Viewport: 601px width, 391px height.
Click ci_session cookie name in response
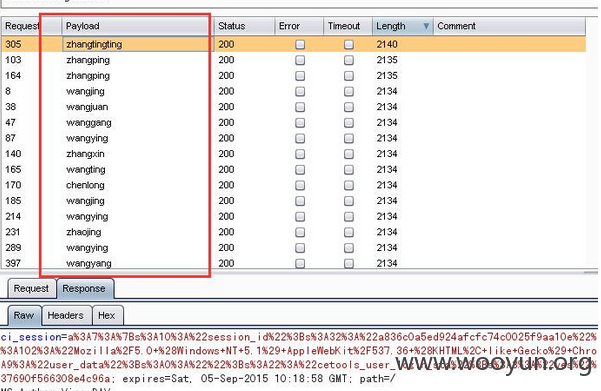point(31,337)
